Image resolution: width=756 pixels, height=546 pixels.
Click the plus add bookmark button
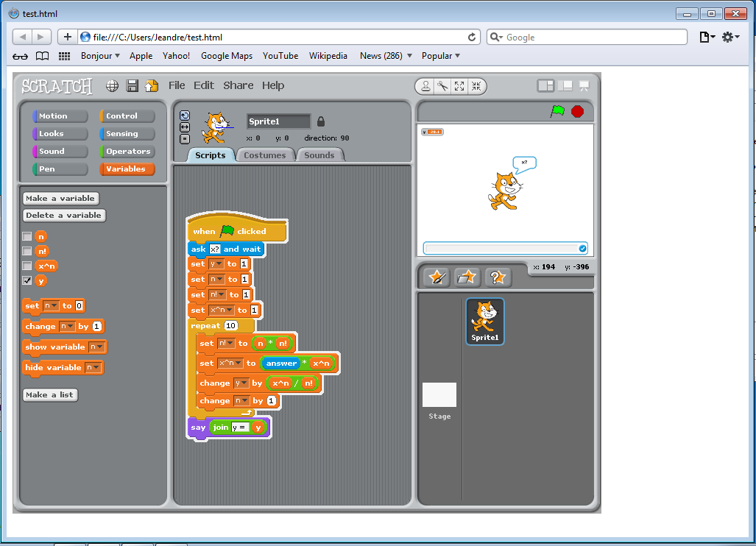click(68, 37)
